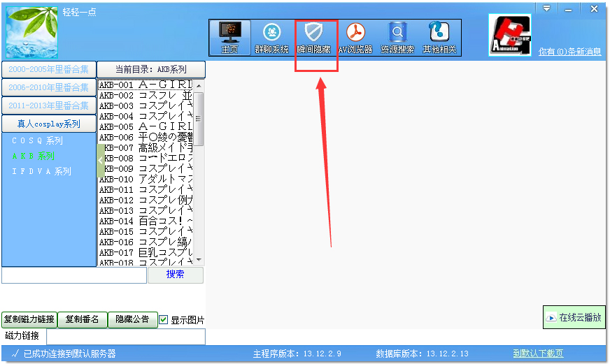Toggle the 显示图片 checkbox
Screen dimensions: 610x364
164,320
